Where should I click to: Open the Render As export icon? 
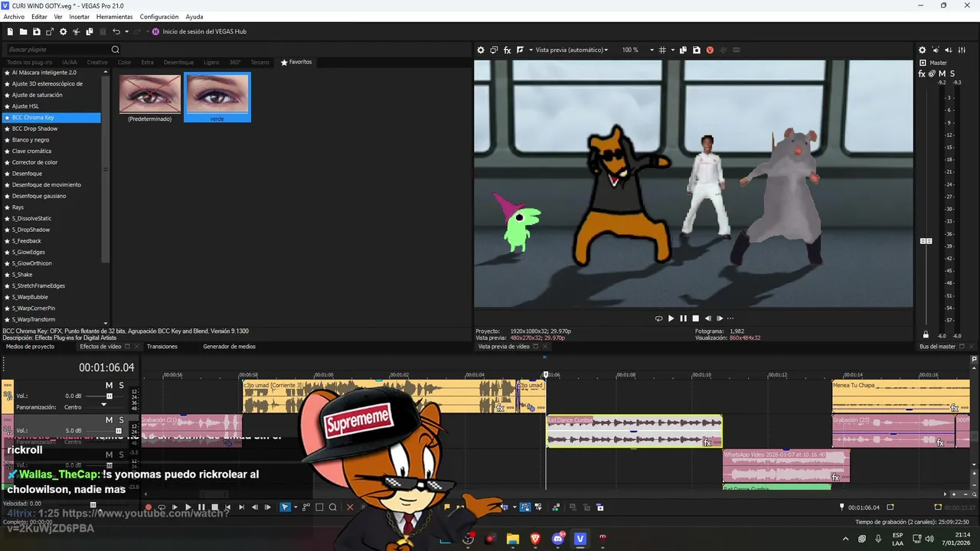click(x=50, y=31)
